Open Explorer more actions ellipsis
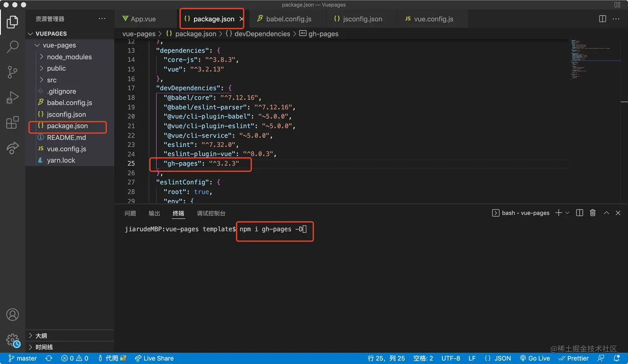The image size is (628, 364). 102,19
